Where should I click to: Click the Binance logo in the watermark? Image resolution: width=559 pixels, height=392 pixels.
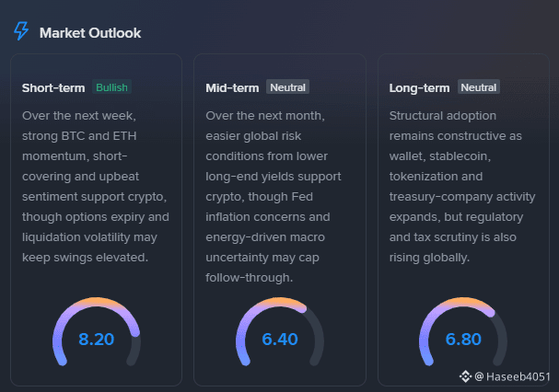tap(465, 376)
